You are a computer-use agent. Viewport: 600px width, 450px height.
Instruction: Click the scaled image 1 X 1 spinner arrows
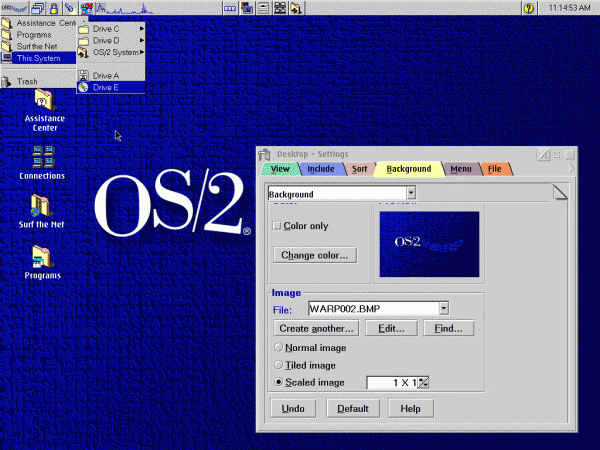pyautogui.click(x=424, y=382)
